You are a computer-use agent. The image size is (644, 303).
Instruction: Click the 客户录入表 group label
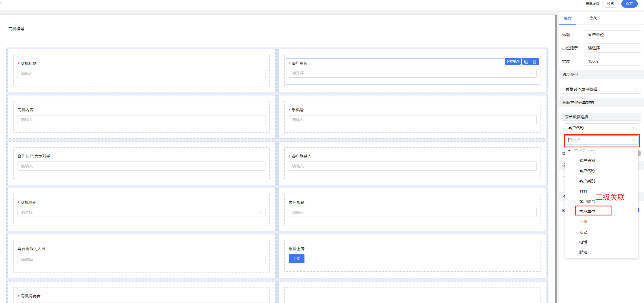tap(584, 151)
